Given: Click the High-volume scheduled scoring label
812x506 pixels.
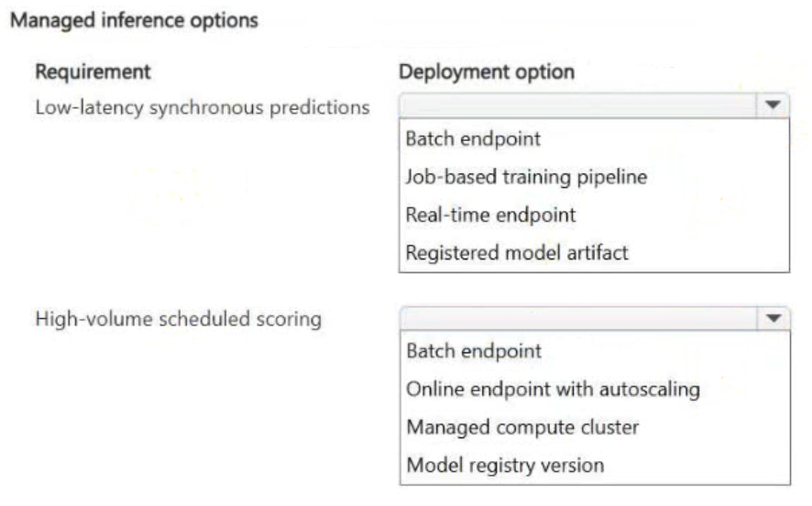Looking at the screenshot, I should pos(178,319).
